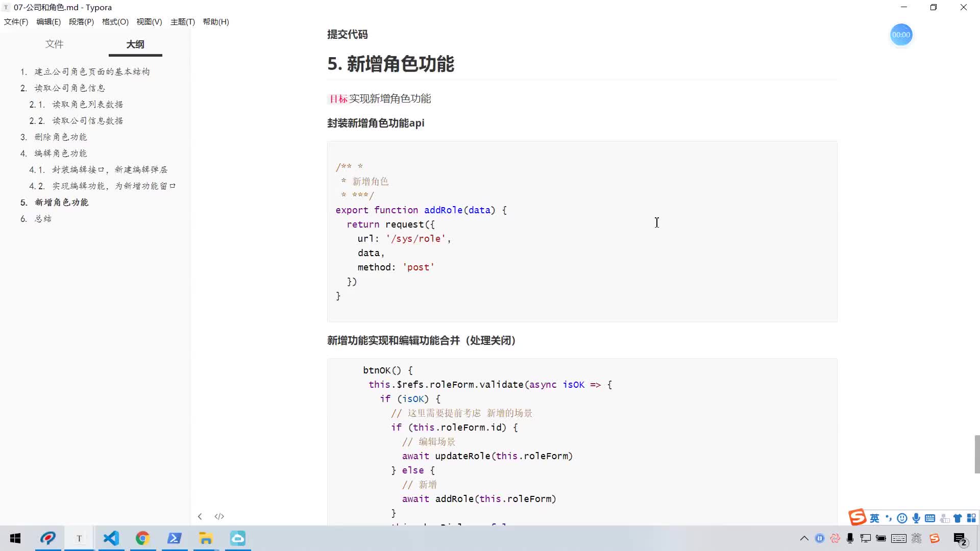This screenshot has height=551, width=980.
Task: Go to outline item 读取公司信息数据
Action: 87,120
